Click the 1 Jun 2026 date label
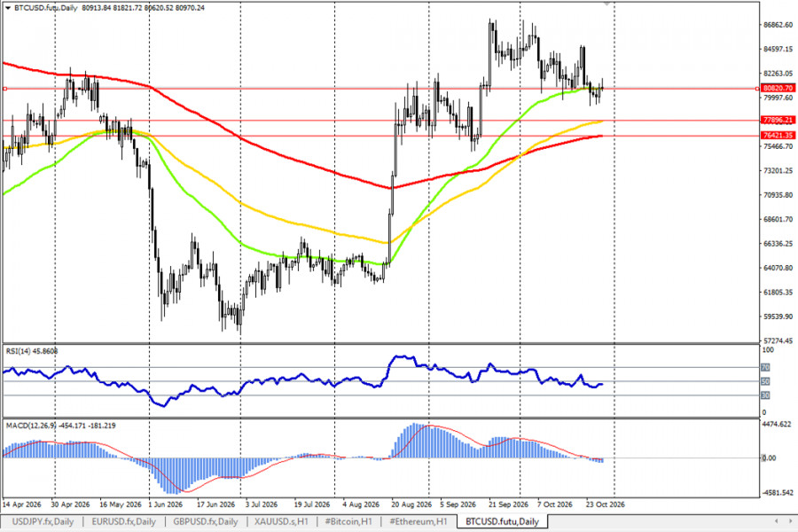798x532 pixels. click(166, 505)
